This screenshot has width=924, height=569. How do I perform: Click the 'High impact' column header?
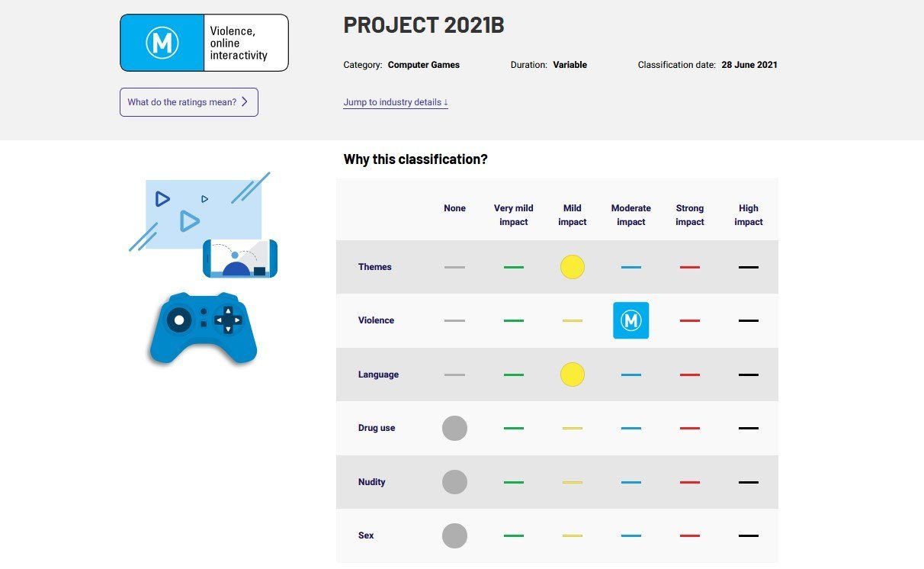(748, 215)
